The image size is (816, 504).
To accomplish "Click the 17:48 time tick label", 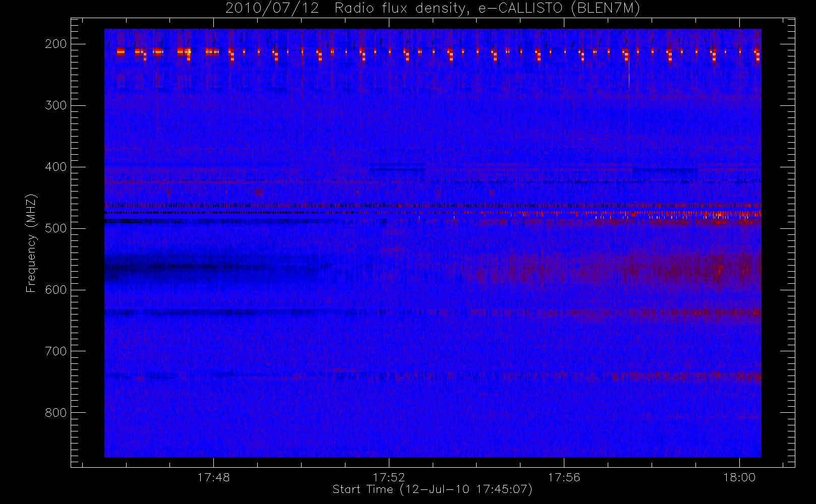I will [x=213, y=477].
